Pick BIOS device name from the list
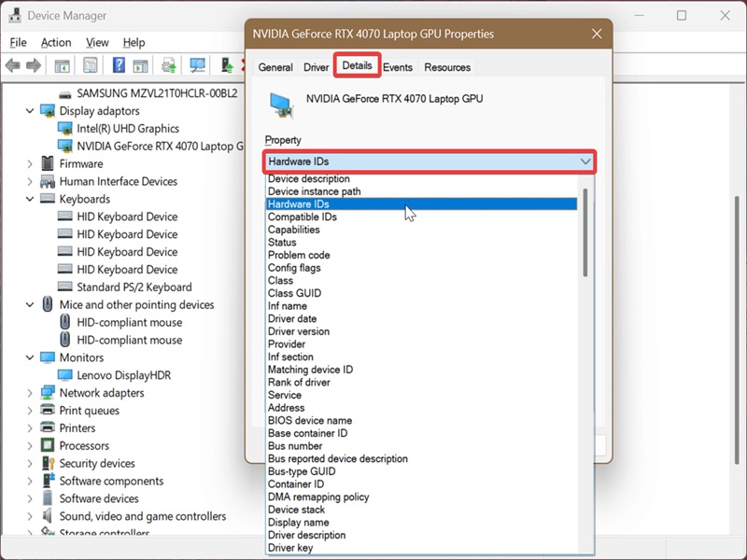 [421, 421]
